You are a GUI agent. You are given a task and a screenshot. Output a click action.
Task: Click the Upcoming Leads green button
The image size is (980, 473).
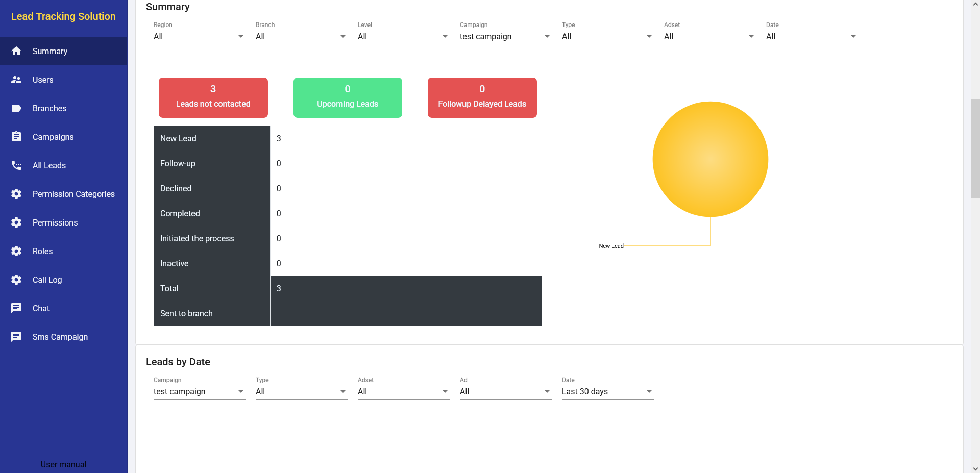coord(347,97)
